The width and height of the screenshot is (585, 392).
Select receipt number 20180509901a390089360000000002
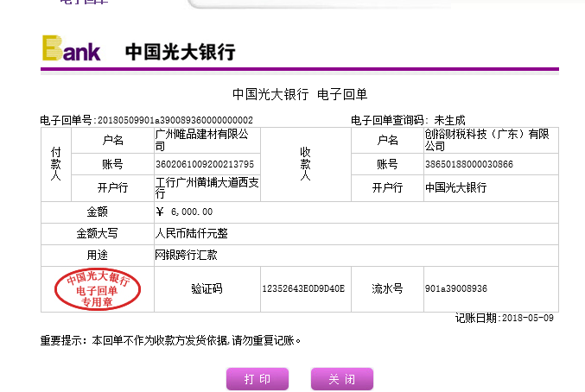point(175,120)
